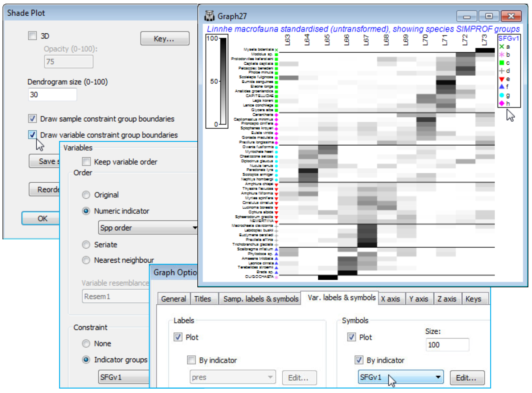The image size is (532, 393).
Task: Open the SFGv1 constraint dropdown
Action: (x=124, y=377)
